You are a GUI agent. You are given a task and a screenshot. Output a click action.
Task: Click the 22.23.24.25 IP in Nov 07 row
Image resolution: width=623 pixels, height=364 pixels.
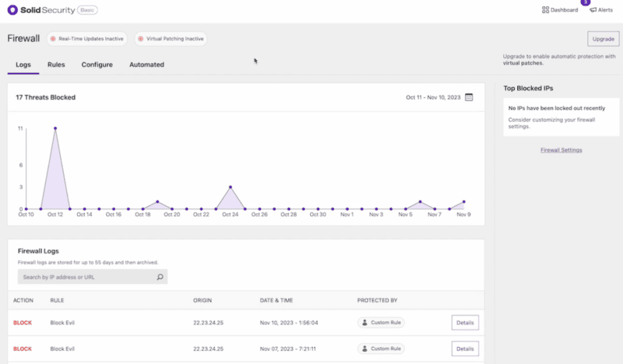[208, 349]
